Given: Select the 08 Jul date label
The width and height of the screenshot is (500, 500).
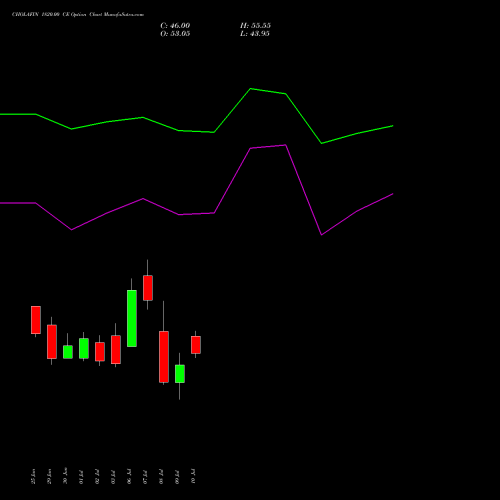Looking at the screenshot, I should 161,477.
